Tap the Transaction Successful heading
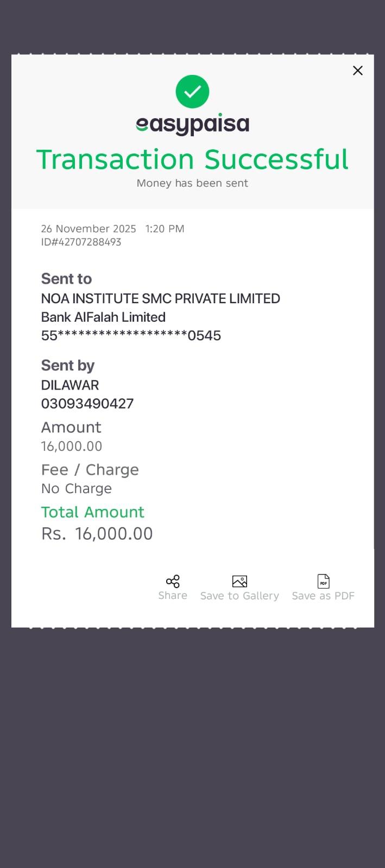The image size is (385, 868). [192, 159]
